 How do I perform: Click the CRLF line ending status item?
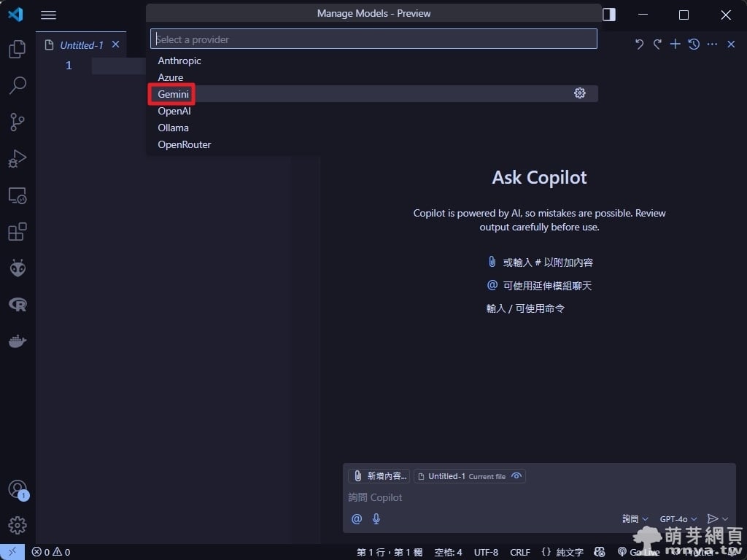tap(520, 552)
